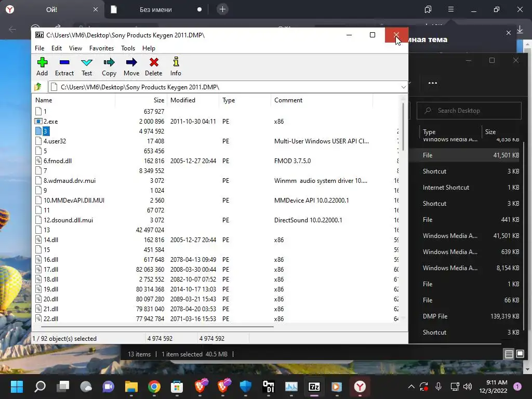Go up one folder level icon

38,87
